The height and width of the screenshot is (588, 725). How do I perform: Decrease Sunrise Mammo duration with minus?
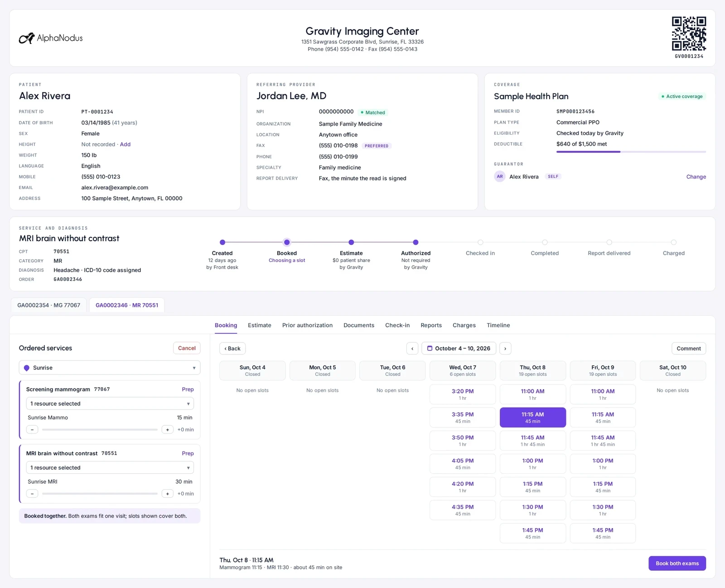pyautogui.click(x=32, y=429)
